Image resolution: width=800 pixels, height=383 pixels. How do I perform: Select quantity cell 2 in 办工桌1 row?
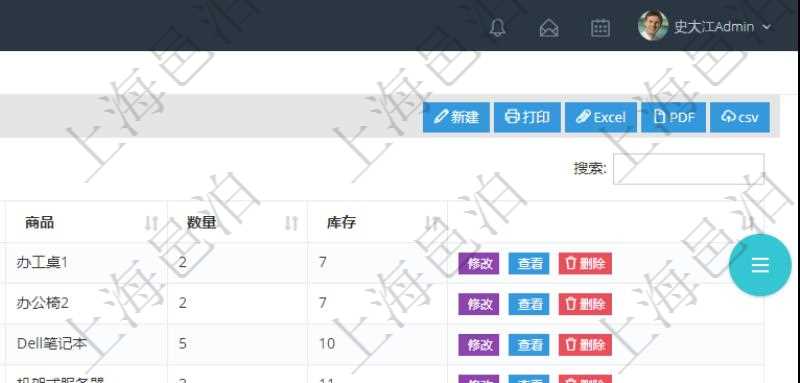coord(237,263)
